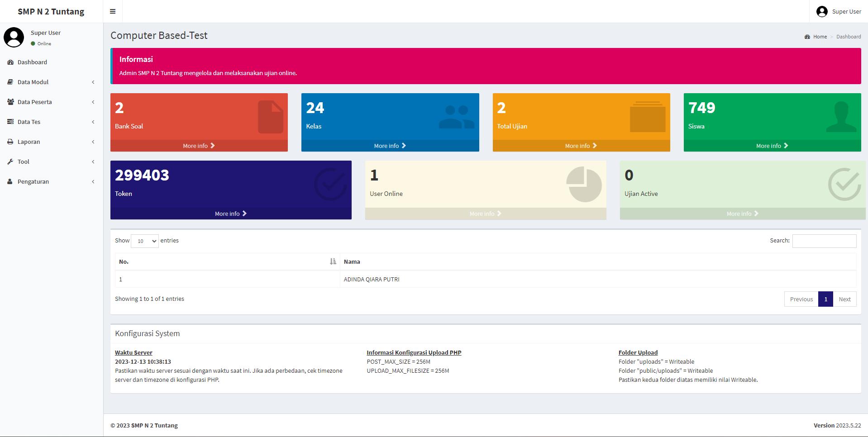Screen dimensions: 868x437
Task: Expand the Tool submenu arrow
Action: click(x=93, y=161)
